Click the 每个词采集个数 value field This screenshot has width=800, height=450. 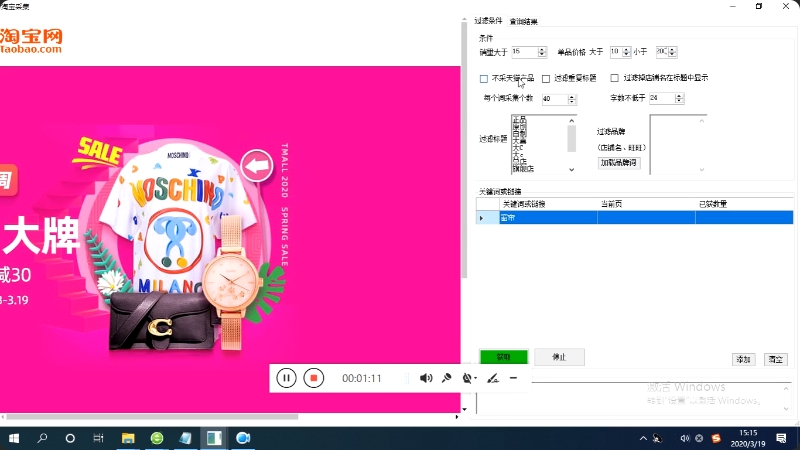click(555, 99)
